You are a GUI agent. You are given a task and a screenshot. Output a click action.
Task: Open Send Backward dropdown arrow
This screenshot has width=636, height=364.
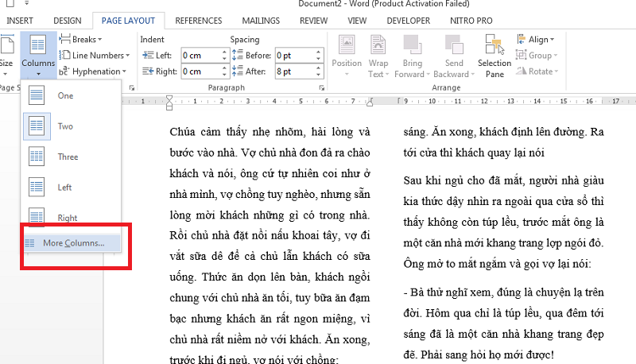[x=472, y=75]
